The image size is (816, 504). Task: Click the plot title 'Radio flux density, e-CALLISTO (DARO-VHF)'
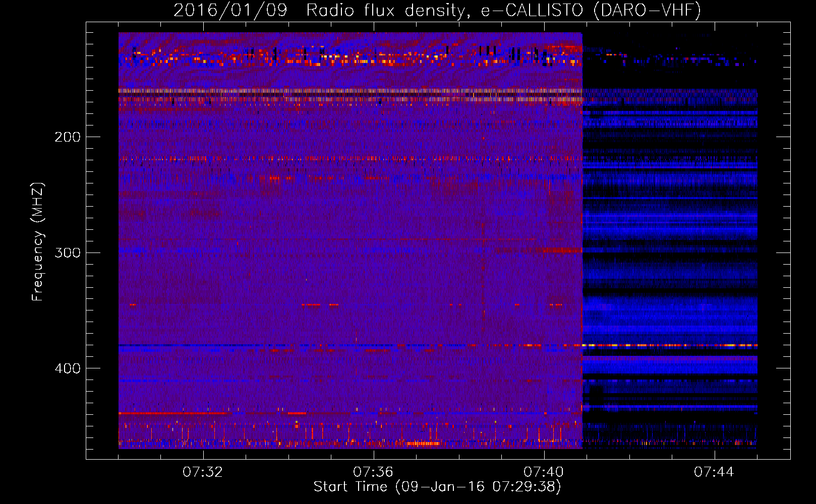click(x=503, y=10)
